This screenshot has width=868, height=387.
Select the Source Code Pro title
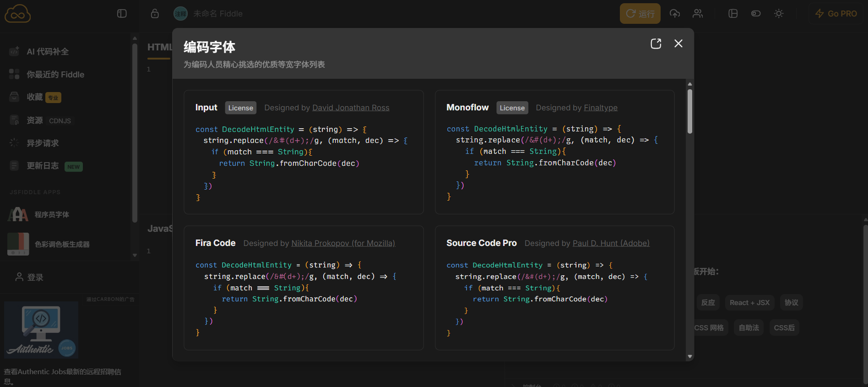click(482, 243)
